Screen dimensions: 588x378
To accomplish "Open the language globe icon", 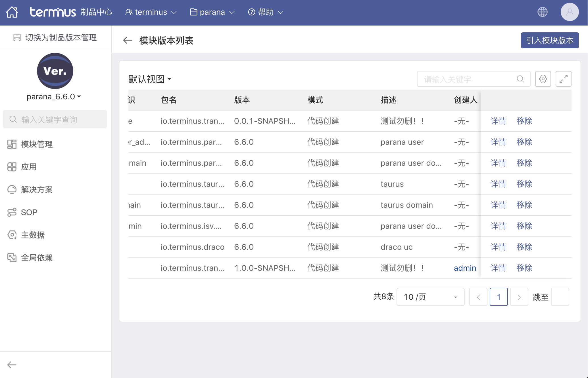I will pos(543,12).
